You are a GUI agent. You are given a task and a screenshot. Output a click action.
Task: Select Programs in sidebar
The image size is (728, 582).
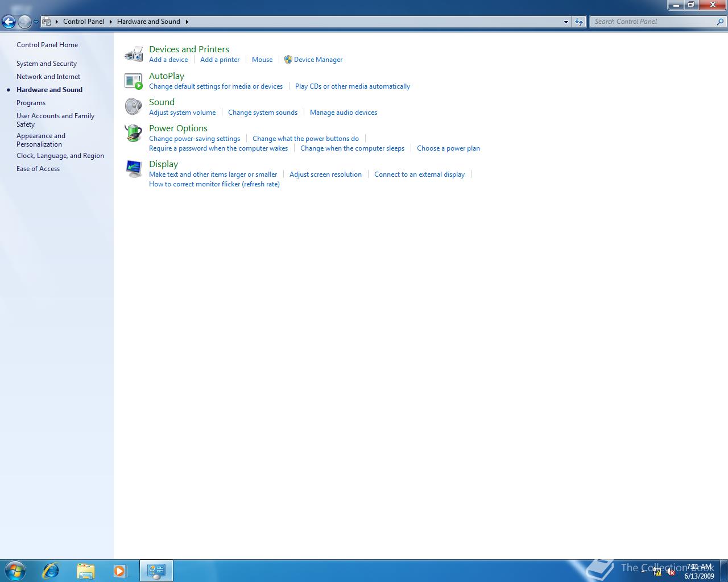[31, 103]
